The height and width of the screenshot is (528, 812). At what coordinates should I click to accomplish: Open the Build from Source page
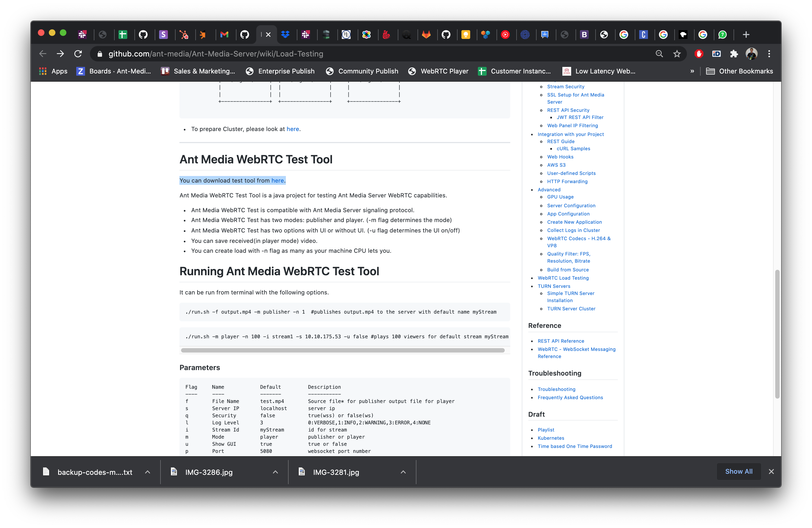point(568,270)
